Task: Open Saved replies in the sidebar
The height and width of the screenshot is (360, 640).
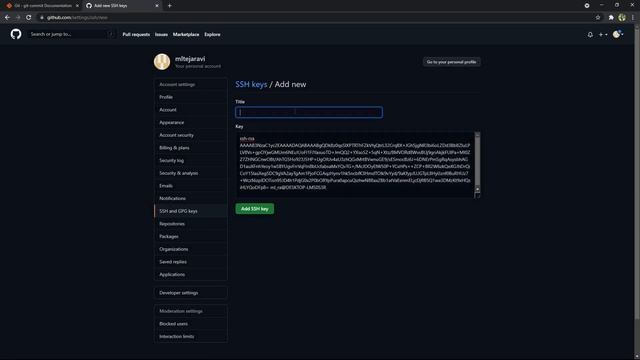Action: [191, 262]
